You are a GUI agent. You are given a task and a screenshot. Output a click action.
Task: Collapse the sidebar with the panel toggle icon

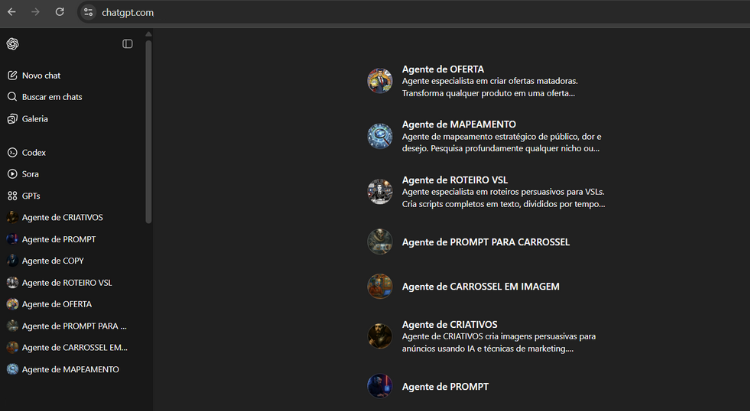[127, 44]
